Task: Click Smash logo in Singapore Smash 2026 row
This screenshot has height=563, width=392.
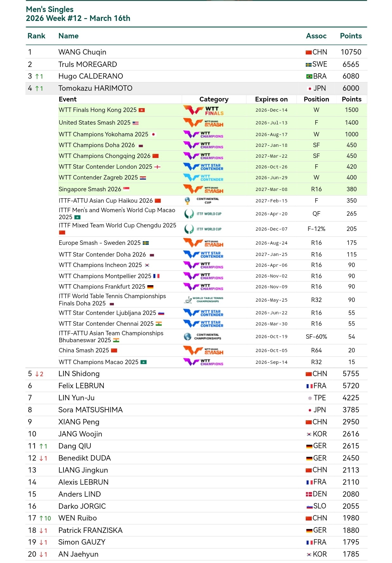Action: [203, 189]
